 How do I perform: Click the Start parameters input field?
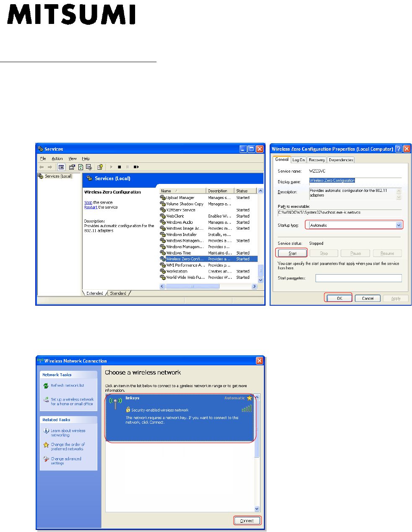pyautogui.click(x=359, y=278)
